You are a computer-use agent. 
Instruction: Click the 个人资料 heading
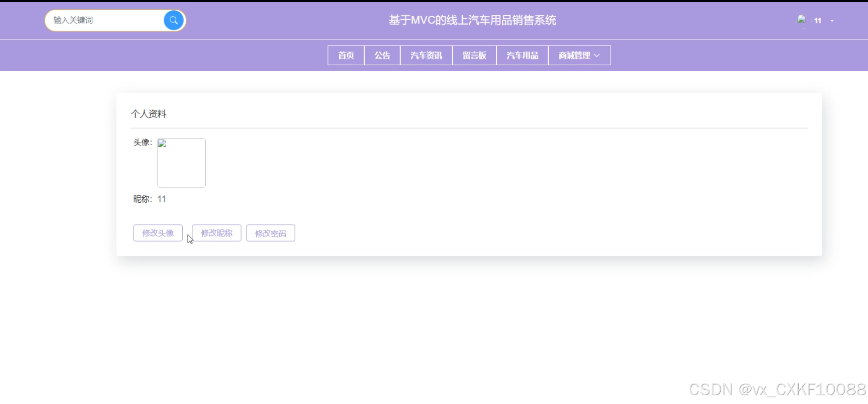(149, 114)
